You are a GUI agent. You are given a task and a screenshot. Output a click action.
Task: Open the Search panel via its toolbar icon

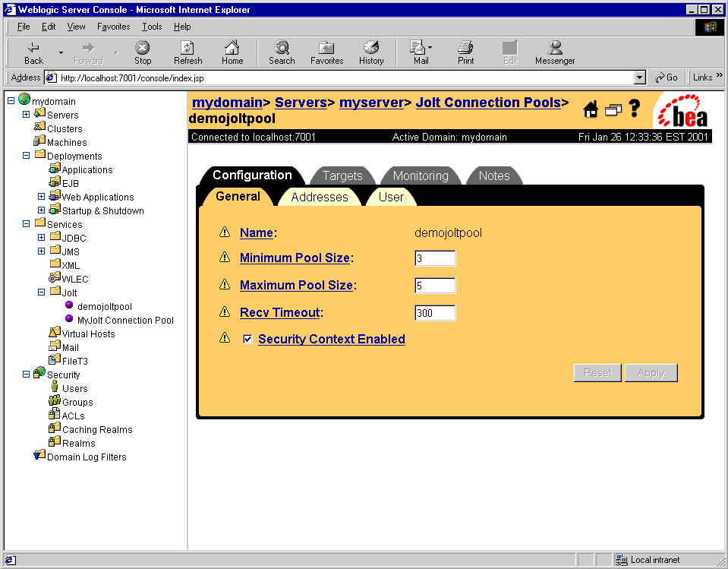[x=282, y=52]
